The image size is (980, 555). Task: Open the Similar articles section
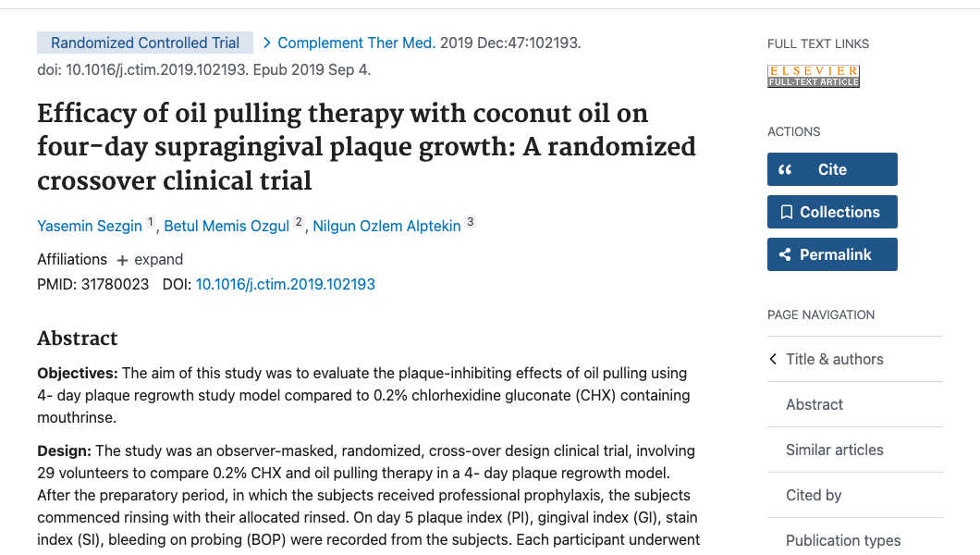point(835,450)
